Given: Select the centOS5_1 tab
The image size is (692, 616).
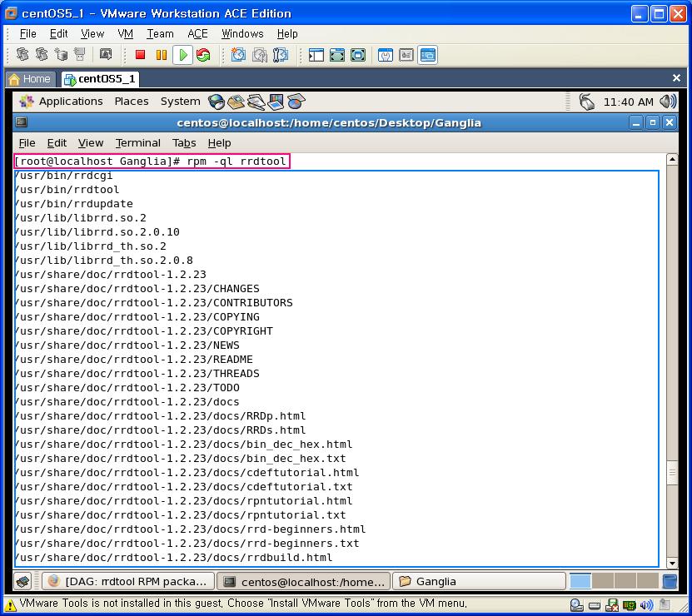Looking at the screenshot, I should pos(100,79).
